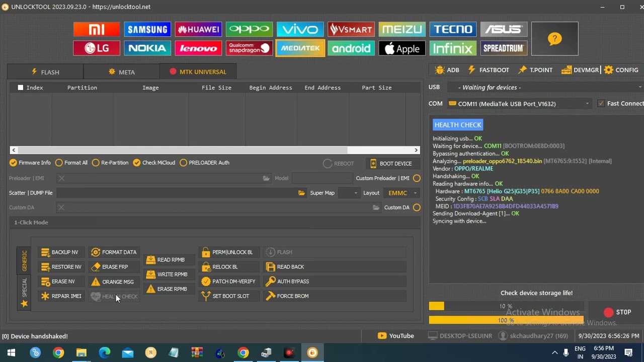Sort by Partition column header
Screen dimensions: 644x362
(82, 87)
